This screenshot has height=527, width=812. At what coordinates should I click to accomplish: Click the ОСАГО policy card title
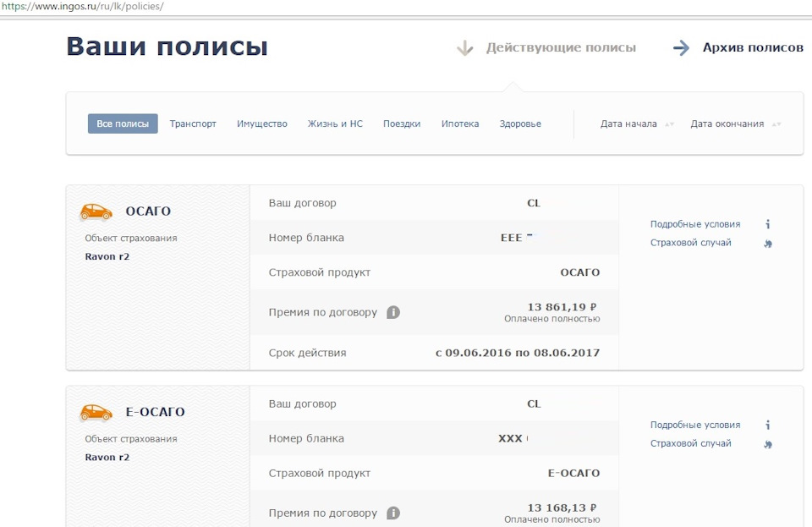(148, 211)
